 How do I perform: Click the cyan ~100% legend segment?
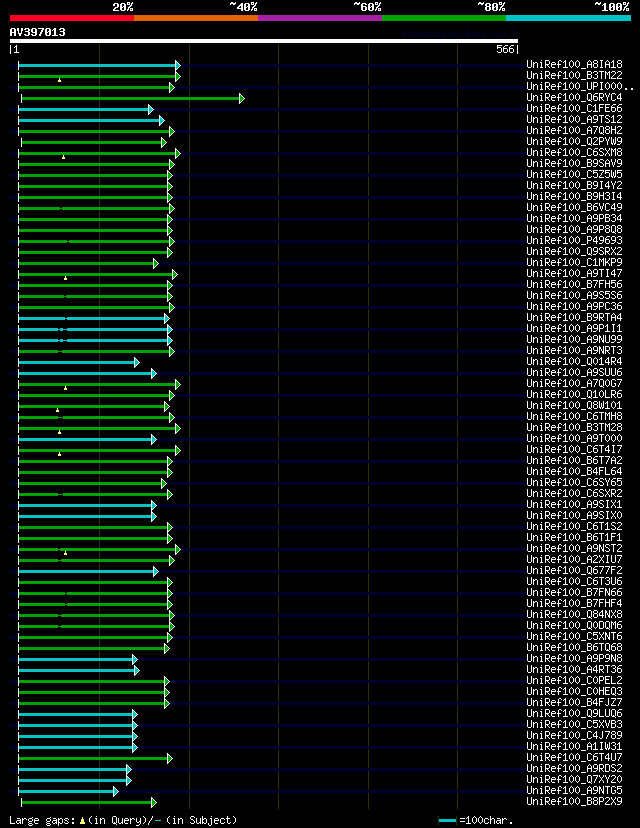[x=569, y=18]
